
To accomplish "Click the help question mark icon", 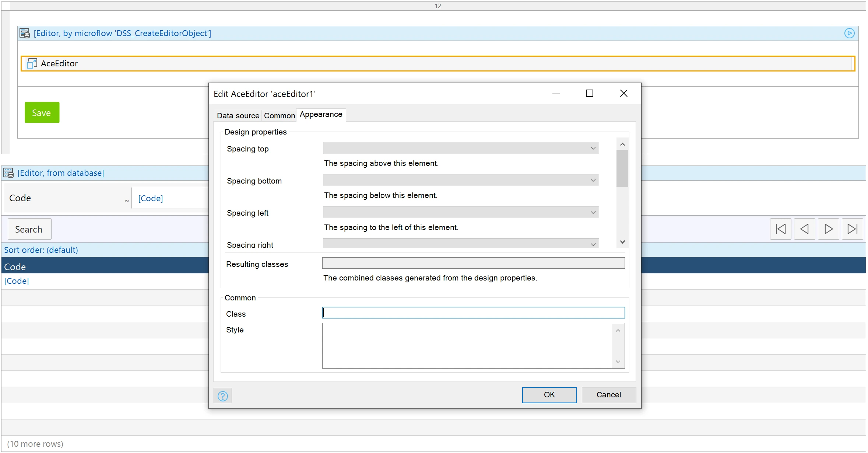I will pyautogui.click(x=222, y=396).
